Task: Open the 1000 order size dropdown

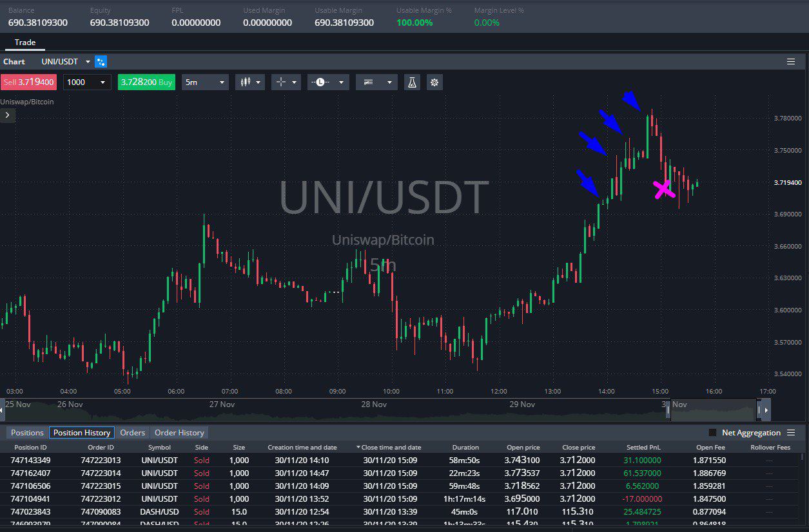Action: tap(87, 82)
